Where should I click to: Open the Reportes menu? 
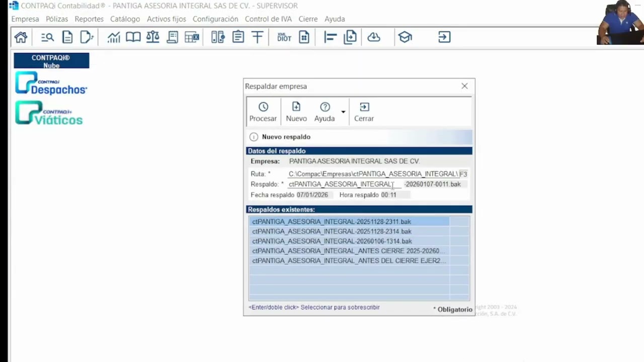click(89, 19)
